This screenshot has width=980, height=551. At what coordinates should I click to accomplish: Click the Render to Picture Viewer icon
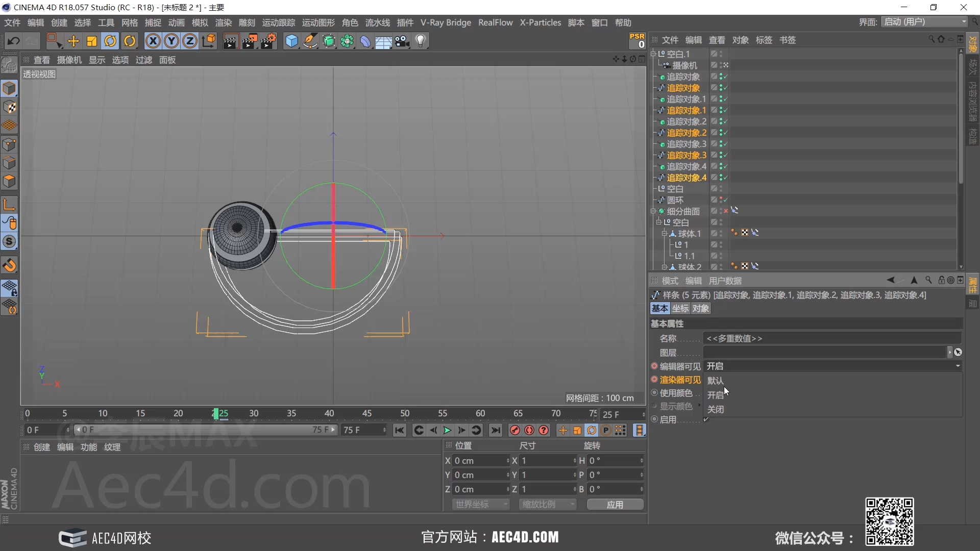250,41
